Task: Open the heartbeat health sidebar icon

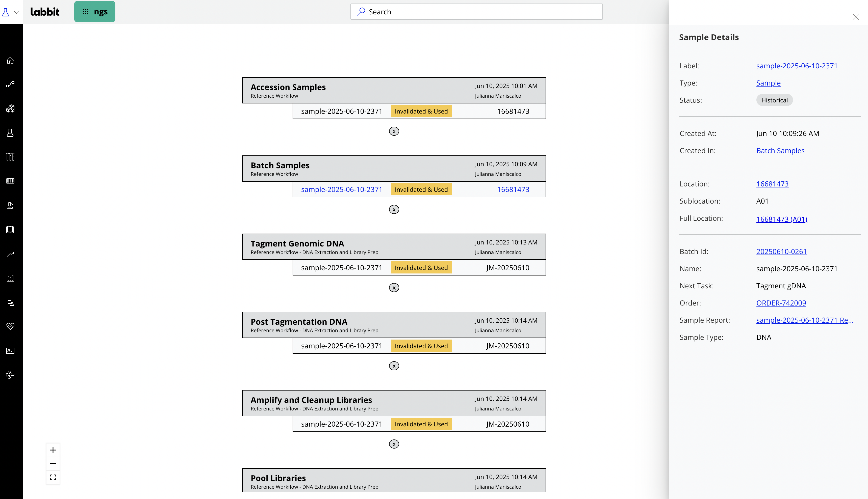Action: [10, 326]
